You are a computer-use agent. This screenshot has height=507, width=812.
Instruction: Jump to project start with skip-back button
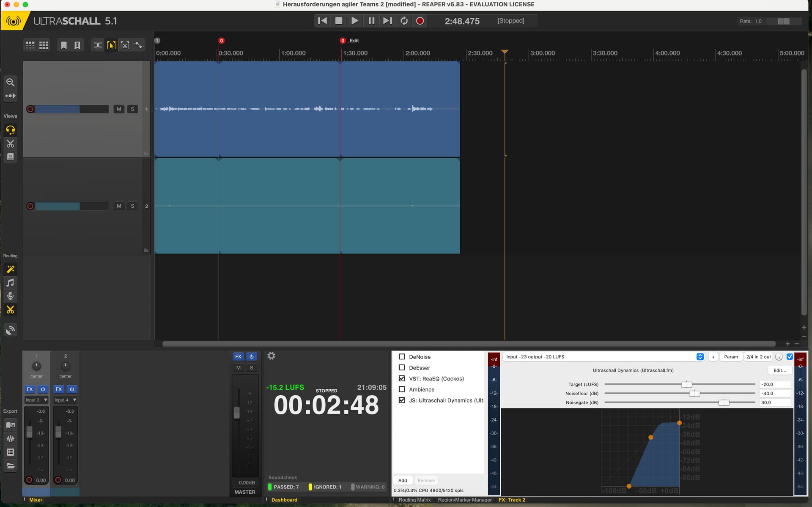click(322, 21)
